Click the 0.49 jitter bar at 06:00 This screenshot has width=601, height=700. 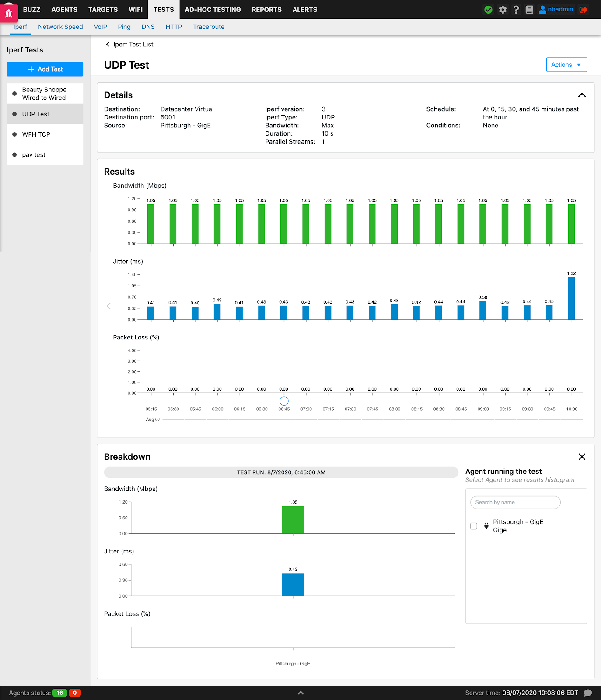click(x=217, y=312)
